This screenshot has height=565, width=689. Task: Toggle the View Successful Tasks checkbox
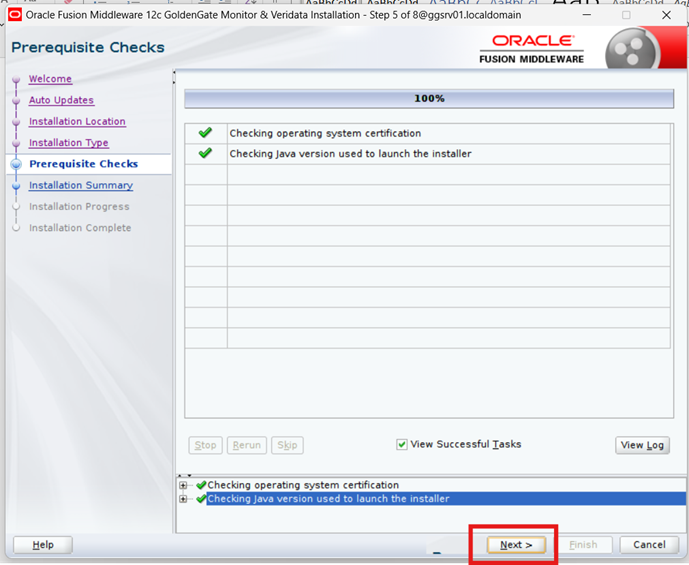coord(402,445)
